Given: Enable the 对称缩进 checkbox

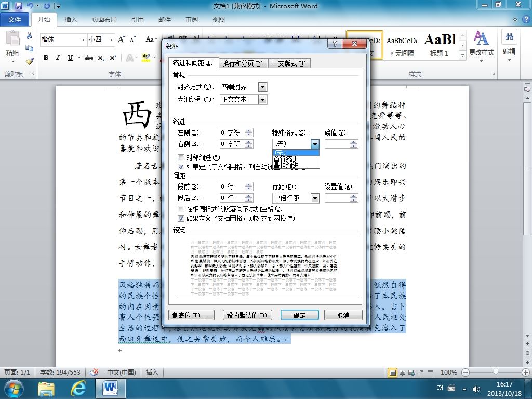Looking at the screenshot, I should tap(181, 157).
